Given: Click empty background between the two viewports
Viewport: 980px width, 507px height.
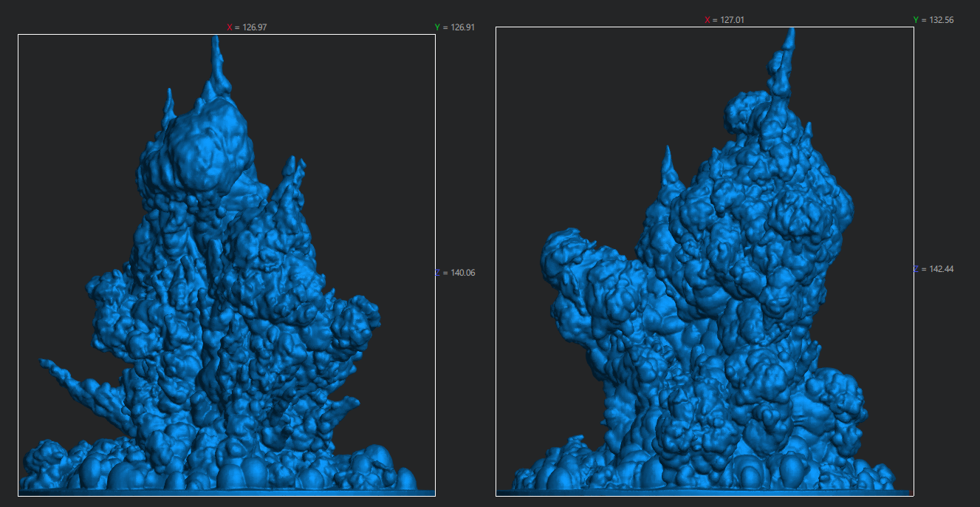Looking at the screenshot, I should pos(465,370).
